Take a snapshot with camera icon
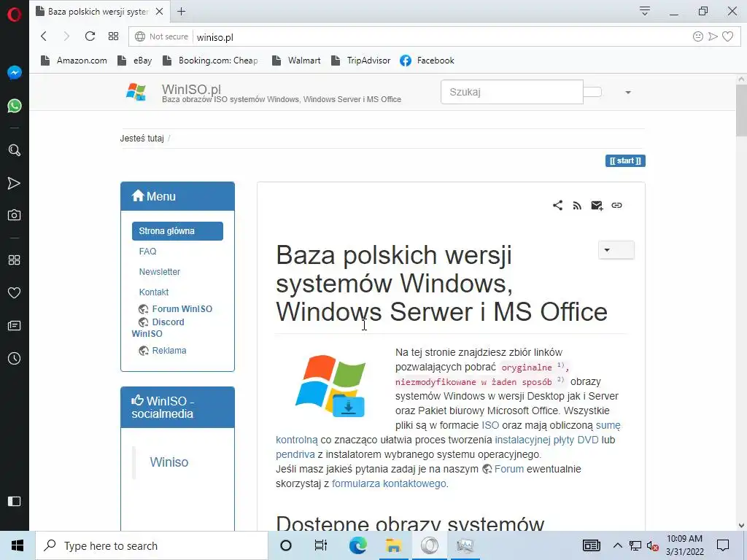 pyautogui.click(x=15, y=215)
